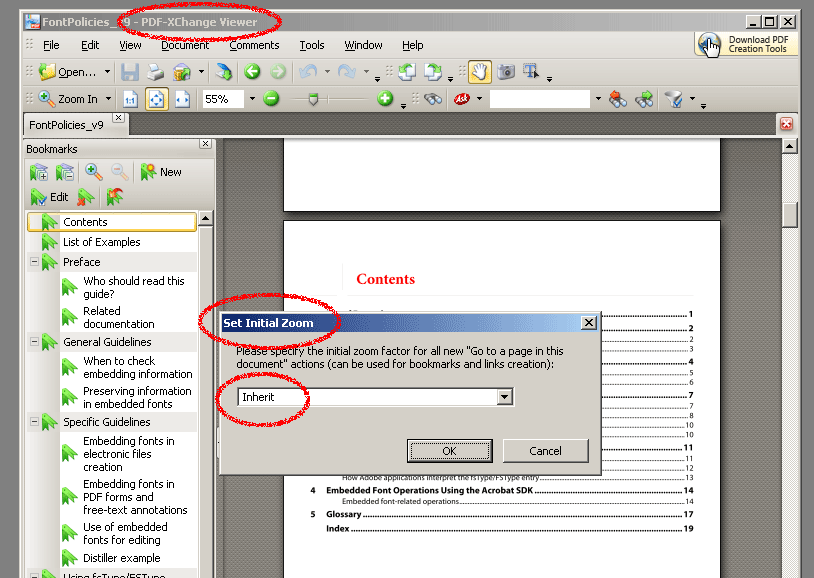814x578 pixels.
Task: Open the Zoom In tool dropdown arrow
Action: point(108,99)
